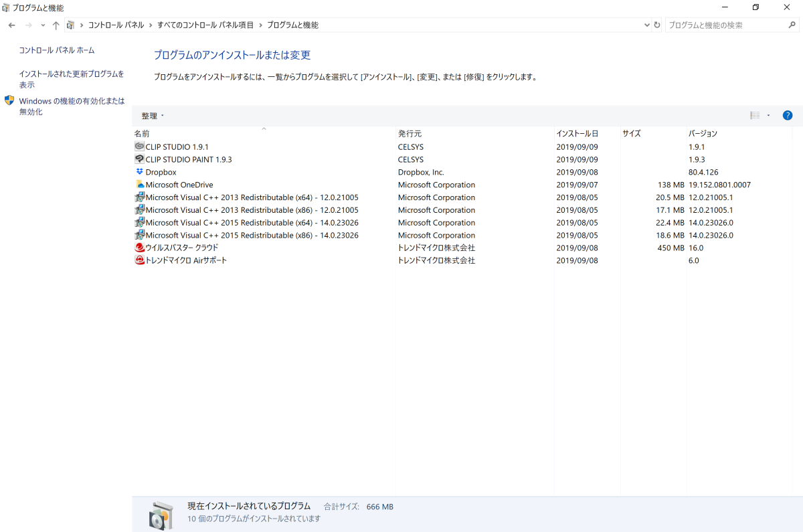Click the 20.5 MB size cell
The width and height of the screenshot is (803, 532).
[671, 197]
